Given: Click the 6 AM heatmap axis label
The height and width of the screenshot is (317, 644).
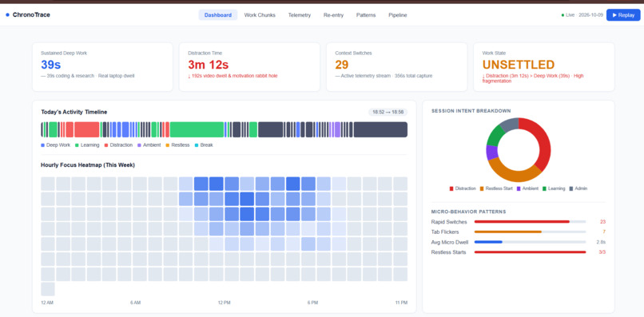Looking at the screenshot, I should coord(135,303).
